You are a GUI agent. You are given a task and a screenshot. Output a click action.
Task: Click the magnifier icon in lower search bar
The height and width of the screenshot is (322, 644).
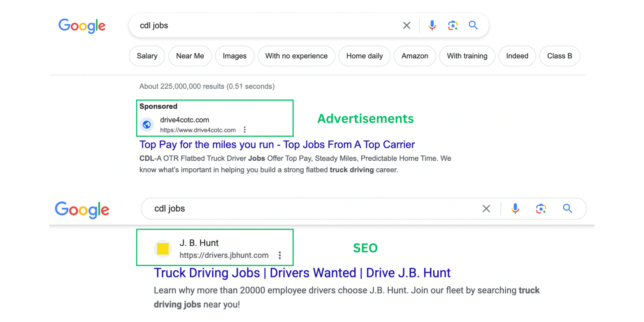(x=568, y=209)
